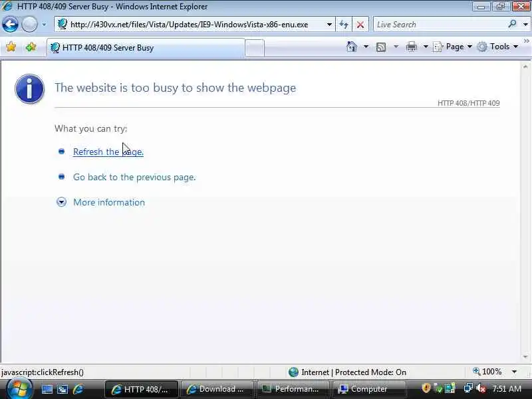The height and width of the screenshot is (399, 532).
Task: Open a new blank tab
Action: click(255, 48)
